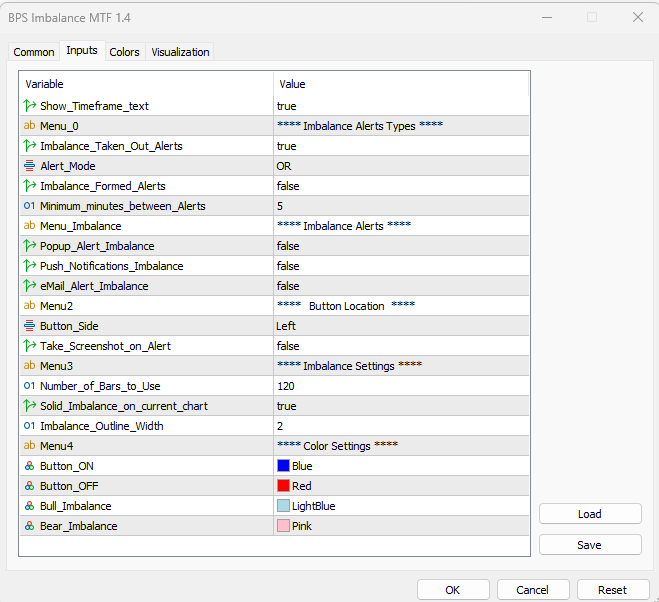
Task: Click the integer icon beside Minimum_minutes_between_Alerts
Action: click(29, 206)
